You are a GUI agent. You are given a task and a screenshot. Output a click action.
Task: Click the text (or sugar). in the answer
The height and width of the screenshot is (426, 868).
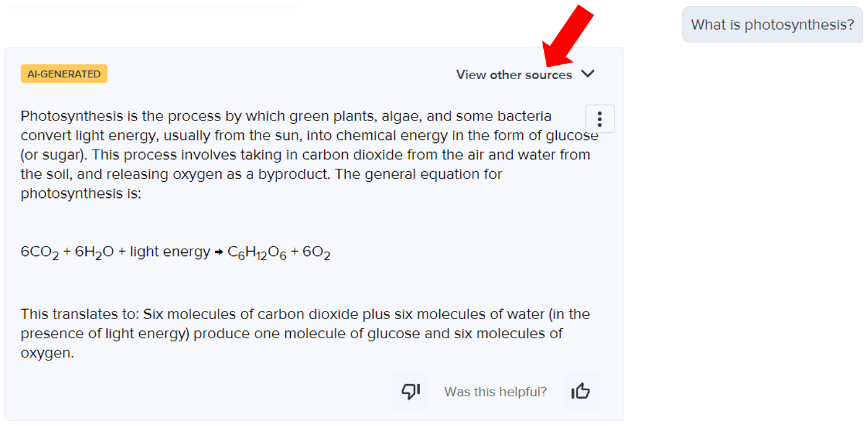coord(54,155)
